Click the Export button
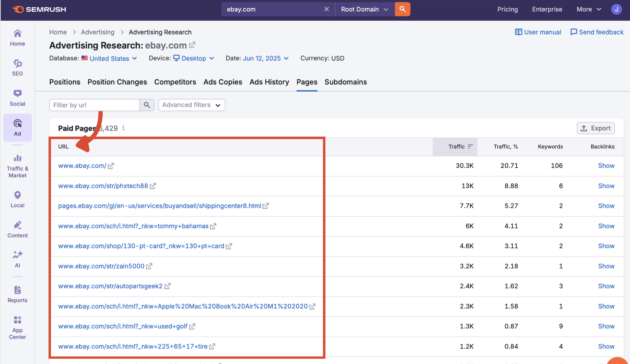This screenshot has width=630, height=364. click(595, 128)
